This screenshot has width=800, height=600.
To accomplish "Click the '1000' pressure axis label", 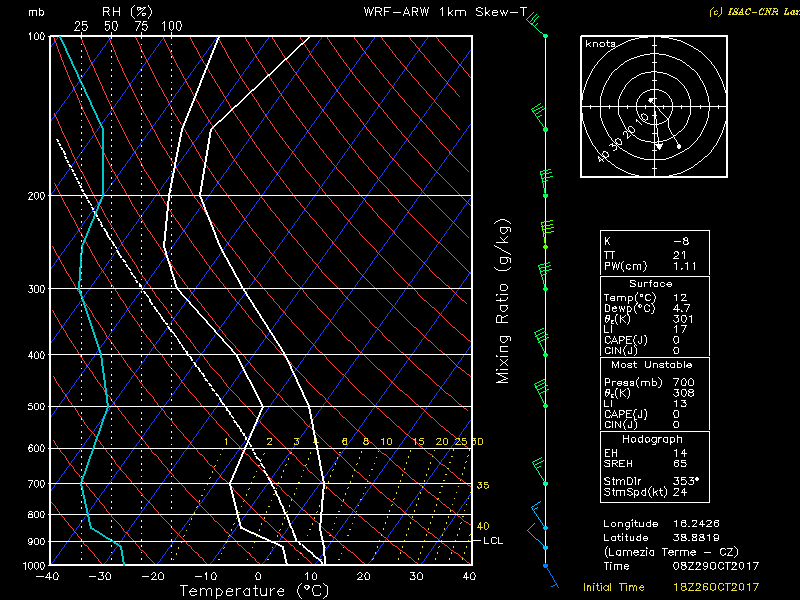I will coord(34,566).
